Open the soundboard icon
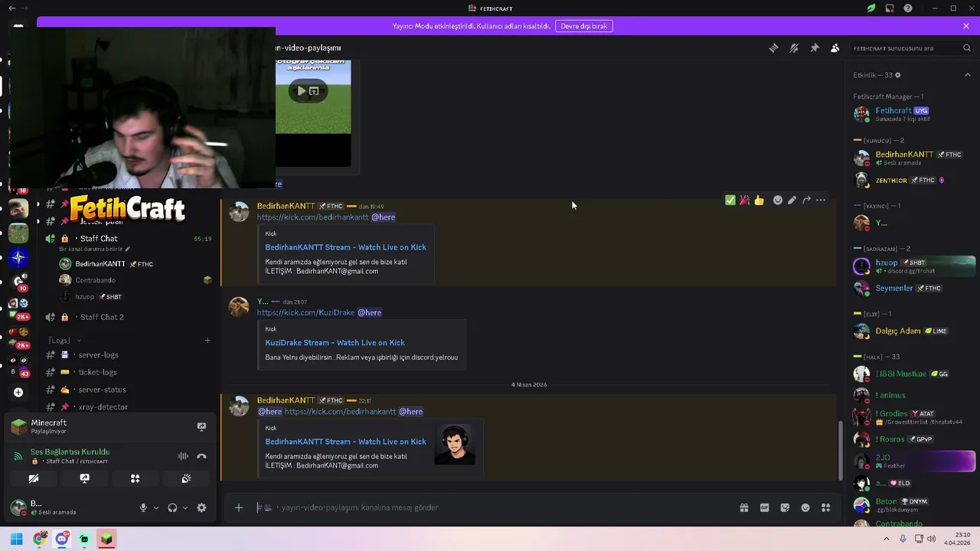The height and width of the screenshot is (551, 980). [x=186, y=478]
